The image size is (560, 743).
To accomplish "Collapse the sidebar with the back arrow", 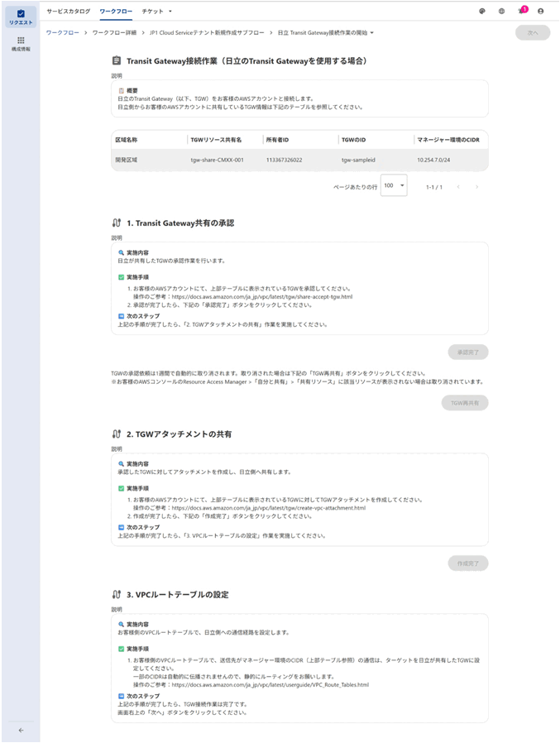I will 21,731.
